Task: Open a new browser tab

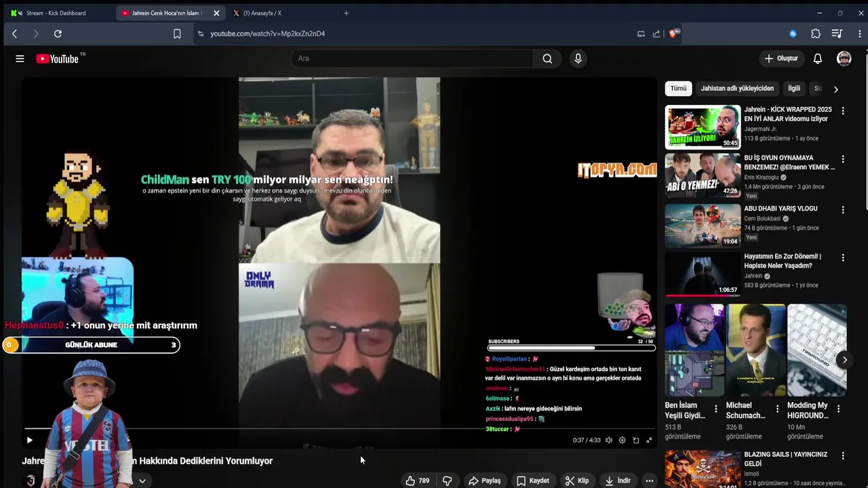Action: pyautogui.click(x=346, y=13)
